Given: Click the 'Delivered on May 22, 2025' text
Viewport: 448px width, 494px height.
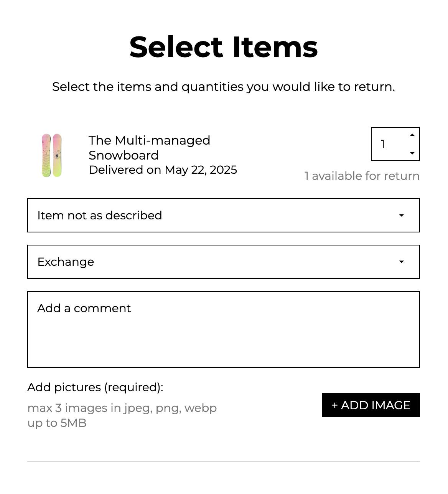Looking at the screenshot, I should coord(163,170).
